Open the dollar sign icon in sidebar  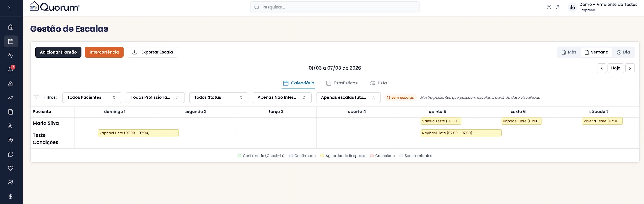pyautogui.click(x=10, y=196)
